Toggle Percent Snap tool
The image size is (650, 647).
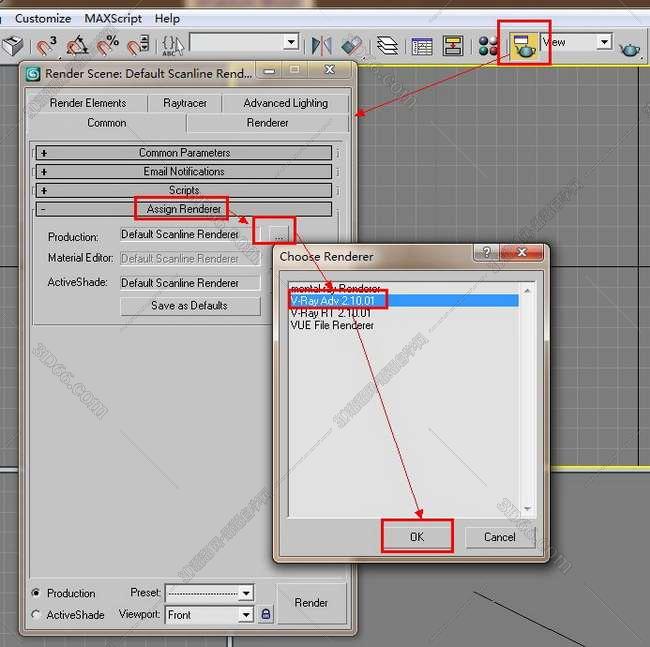[x=108, y=45]
